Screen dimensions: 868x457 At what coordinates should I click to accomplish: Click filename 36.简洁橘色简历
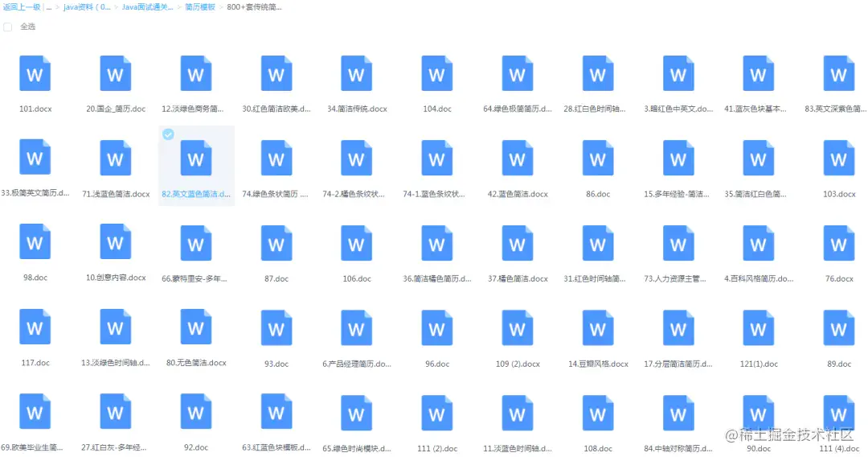(436, 278)
